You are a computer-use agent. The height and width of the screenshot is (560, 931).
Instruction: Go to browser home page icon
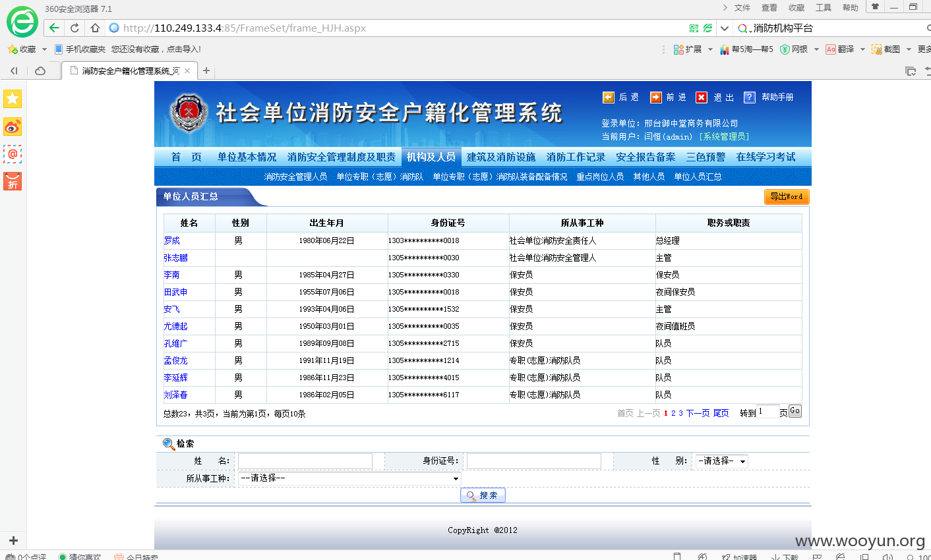coord(95,28)
